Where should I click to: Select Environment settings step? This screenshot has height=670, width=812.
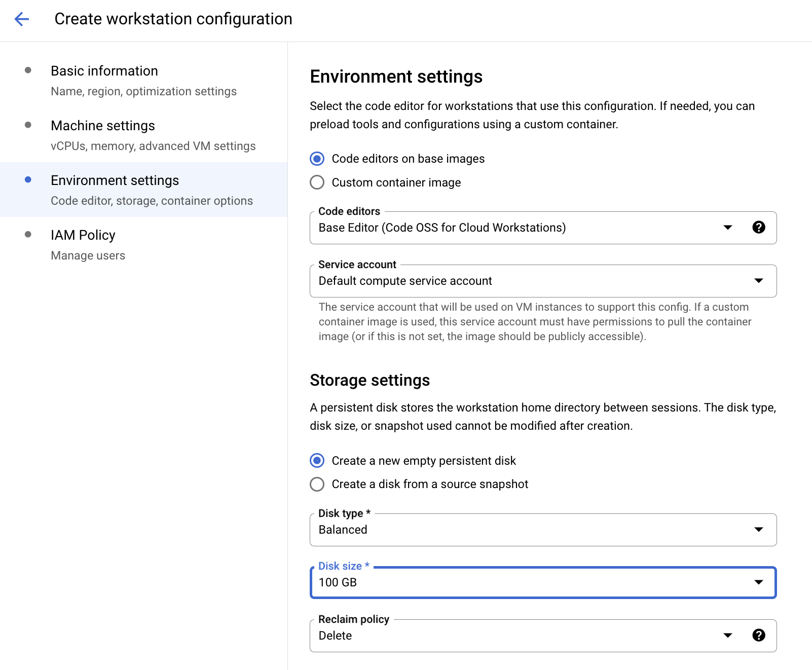pos(115,180)
